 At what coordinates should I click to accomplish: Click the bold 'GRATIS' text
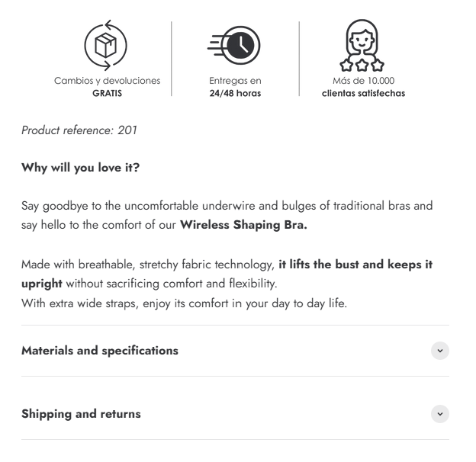(107, 93)
